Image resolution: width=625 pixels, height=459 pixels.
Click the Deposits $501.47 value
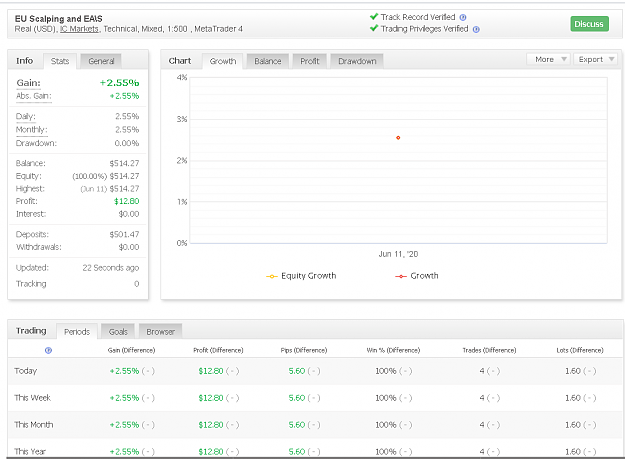click(x=124, y=235)
